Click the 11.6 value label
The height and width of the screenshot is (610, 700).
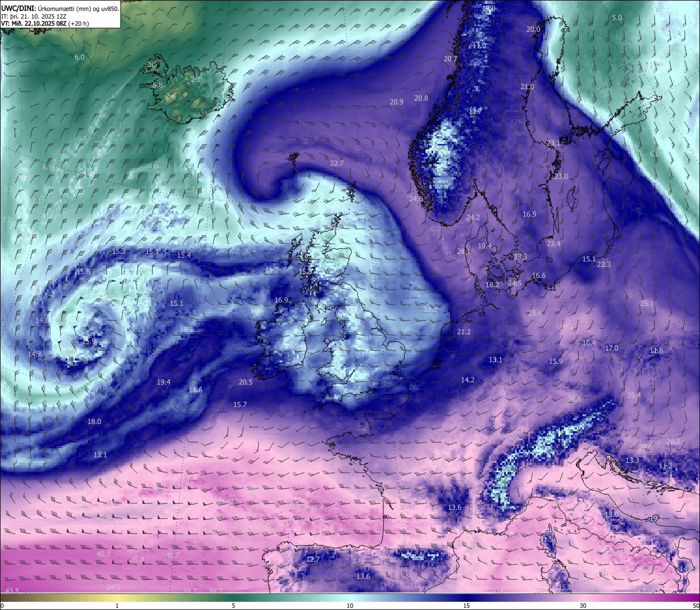click(195, 390)
